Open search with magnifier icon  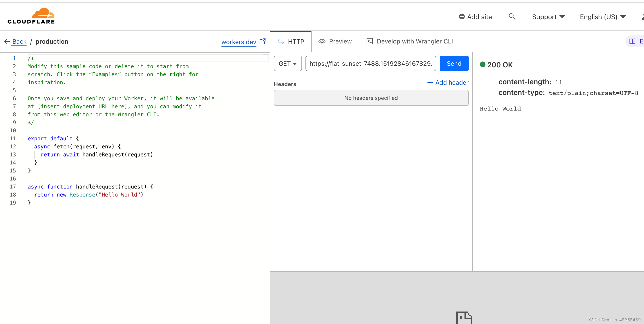click(x=512, y=16)
